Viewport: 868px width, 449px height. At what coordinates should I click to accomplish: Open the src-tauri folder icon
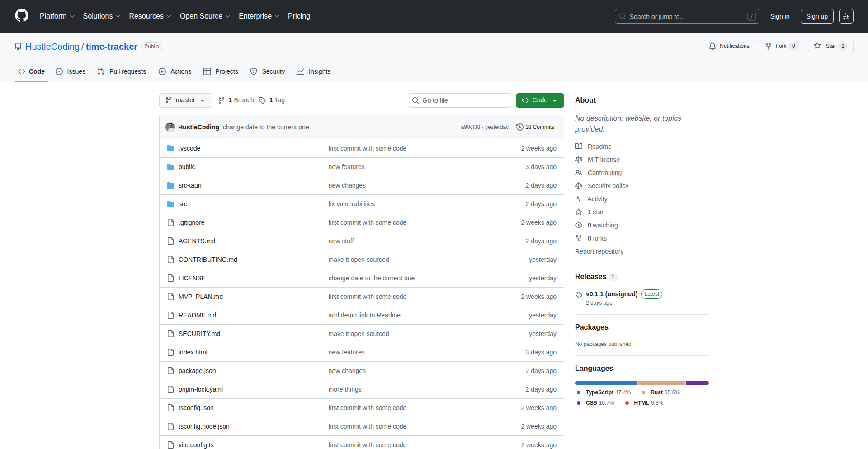[x=170, y=185]
